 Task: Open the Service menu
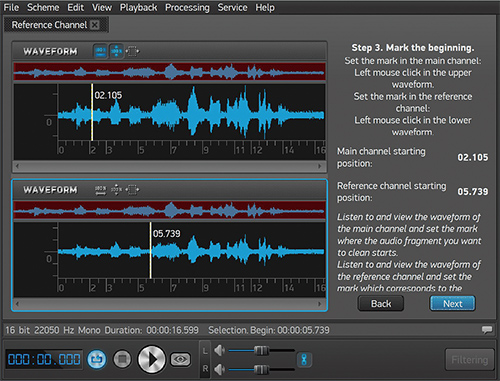(232, 7)
